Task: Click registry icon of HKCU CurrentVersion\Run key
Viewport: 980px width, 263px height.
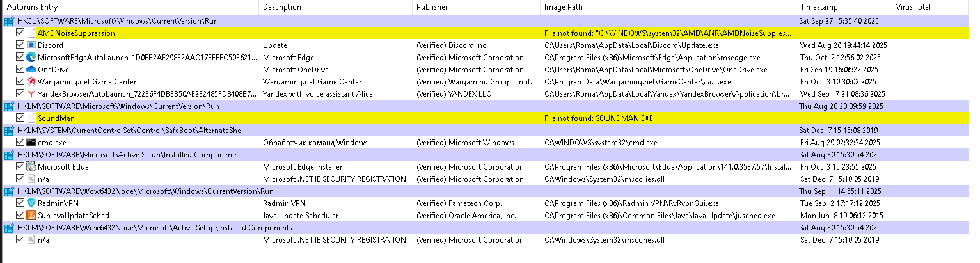Action: [9, 21]
